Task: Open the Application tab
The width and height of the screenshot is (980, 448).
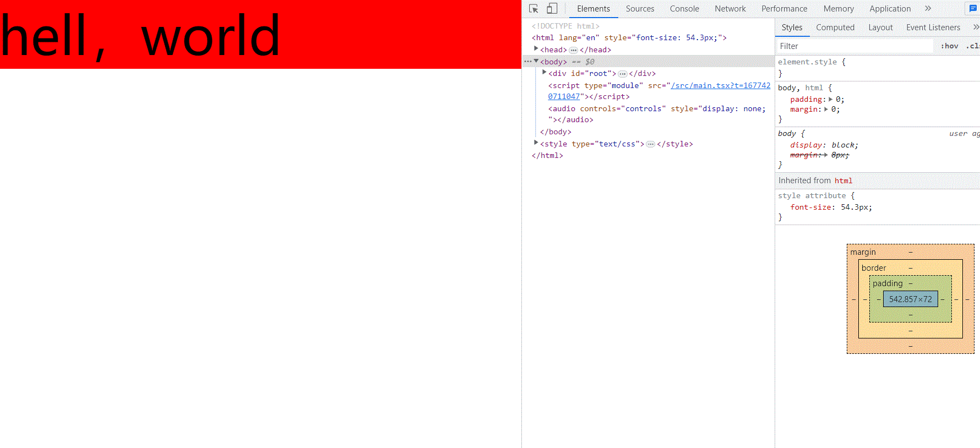Action: click(890, 9)
